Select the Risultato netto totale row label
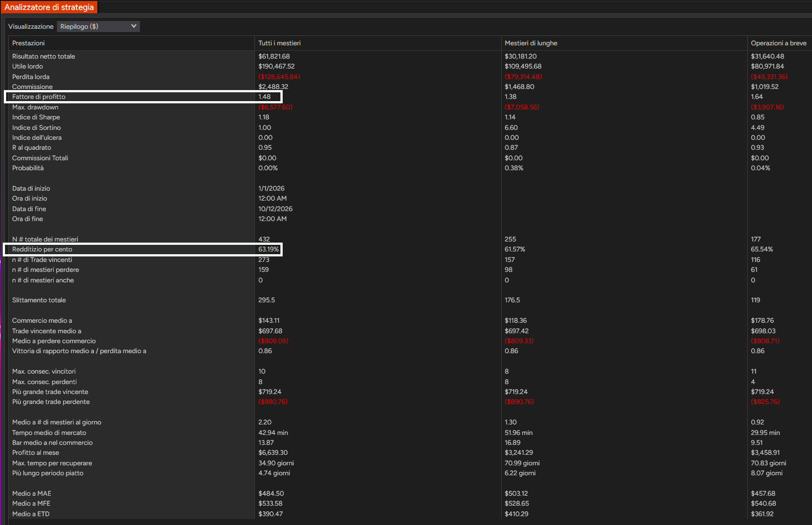 click(x=44, y=56)
